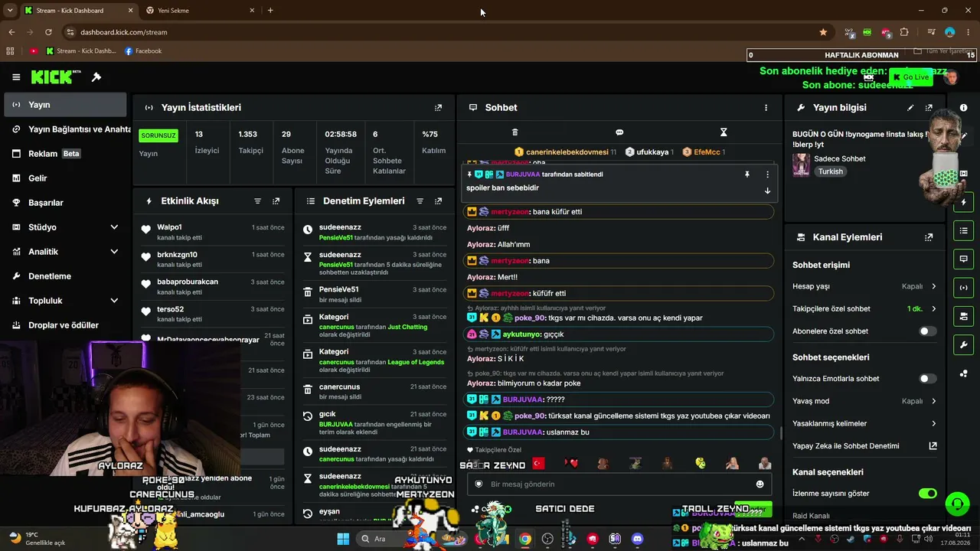Open the Sohbet panel three-dot menu
The image size is (980, 551).
pos(766,108)
